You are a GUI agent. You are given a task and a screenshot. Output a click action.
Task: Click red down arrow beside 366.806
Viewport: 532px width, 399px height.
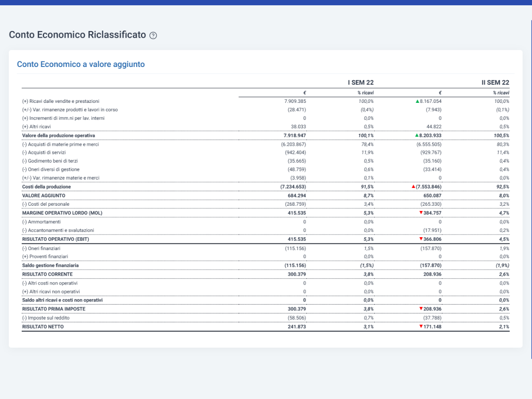click(x=421, y=239)
